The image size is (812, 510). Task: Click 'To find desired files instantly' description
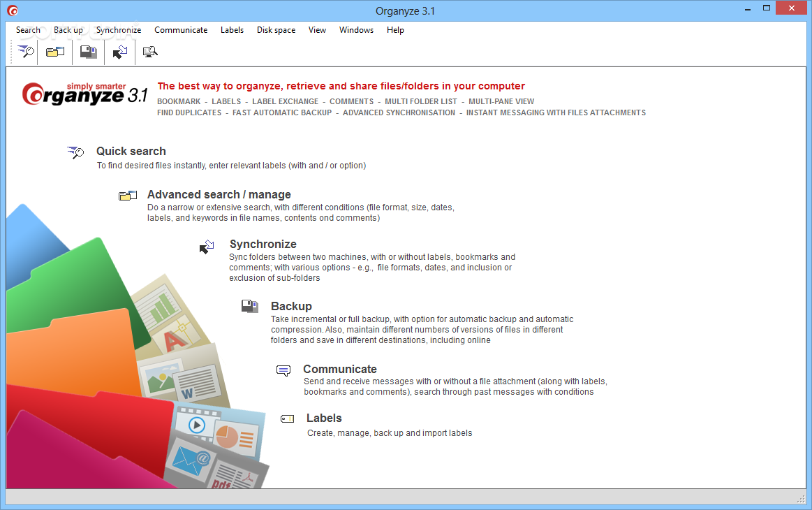coord(232,166)
